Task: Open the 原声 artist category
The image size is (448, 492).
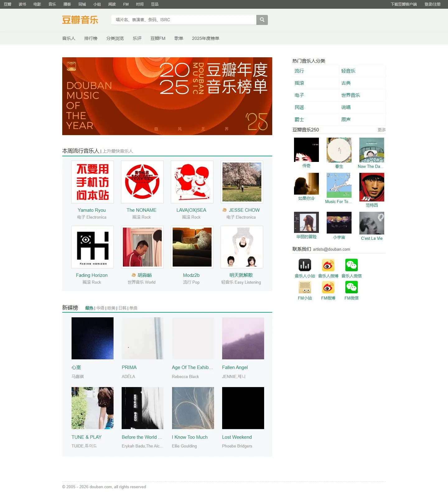Action: click(x=346, y=120)
